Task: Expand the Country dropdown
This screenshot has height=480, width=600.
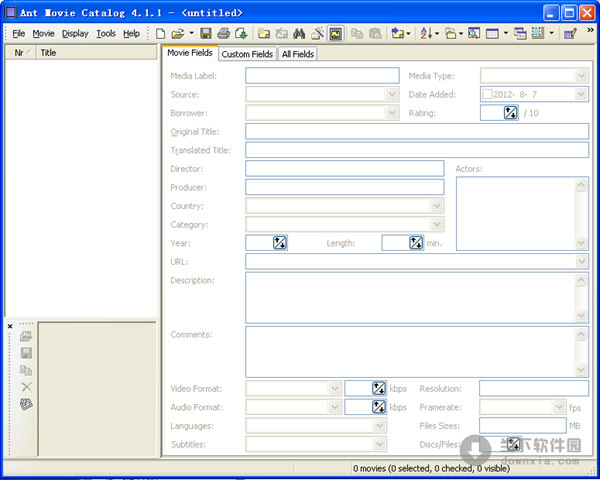Action: [x=437, y=206]
